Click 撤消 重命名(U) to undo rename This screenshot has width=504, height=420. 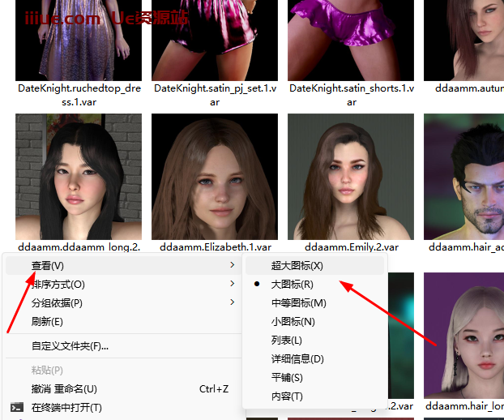click(64, 389)
